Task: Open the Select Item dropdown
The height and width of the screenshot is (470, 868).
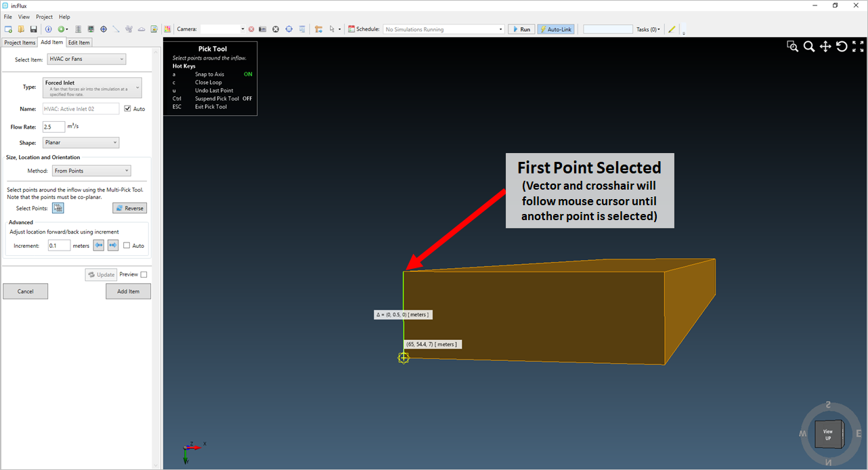Action: 86,60
